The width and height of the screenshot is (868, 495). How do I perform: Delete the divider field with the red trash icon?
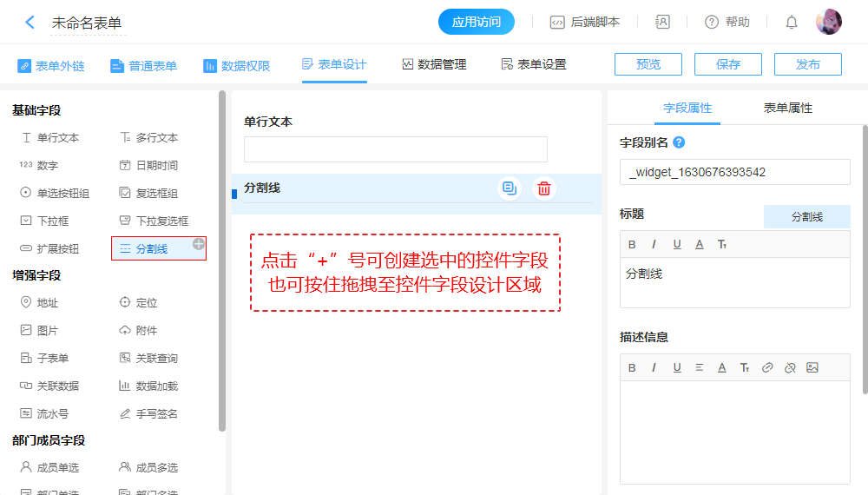click(x=543, y=188)
